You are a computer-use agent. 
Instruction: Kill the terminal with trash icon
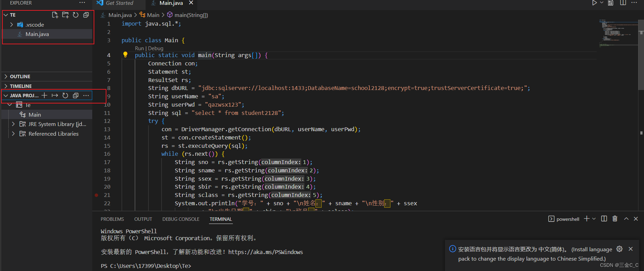615,219
